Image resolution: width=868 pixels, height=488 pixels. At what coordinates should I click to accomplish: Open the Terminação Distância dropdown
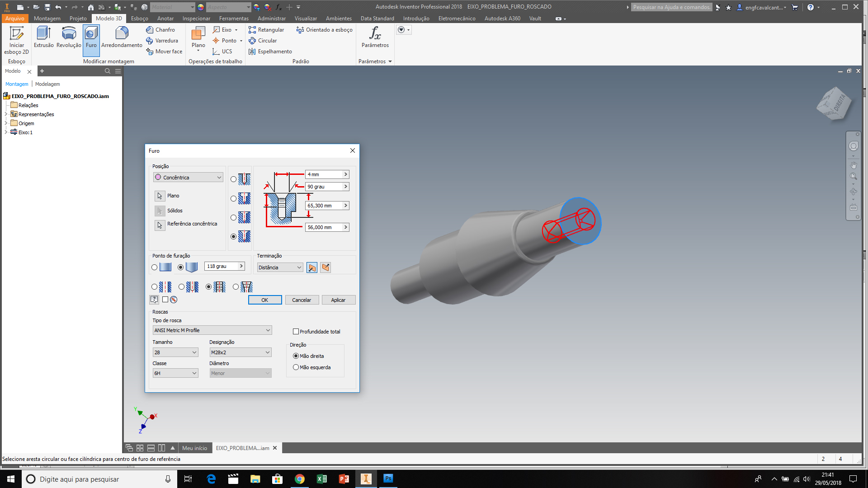pyautogui.click(x=280, y=267)
